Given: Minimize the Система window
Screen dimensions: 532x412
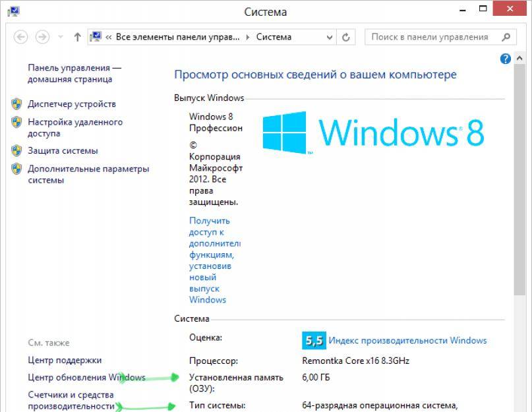Looking at the screenshot, I should (462, 11).
